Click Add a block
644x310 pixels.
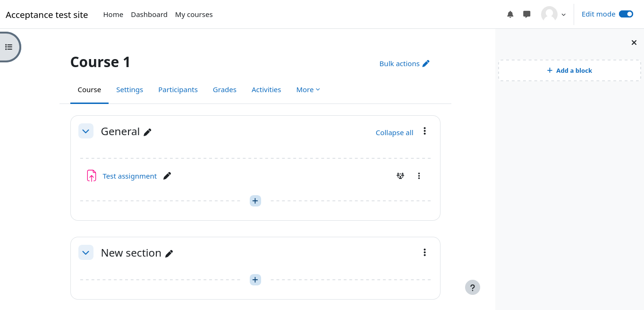pos(569,70)
